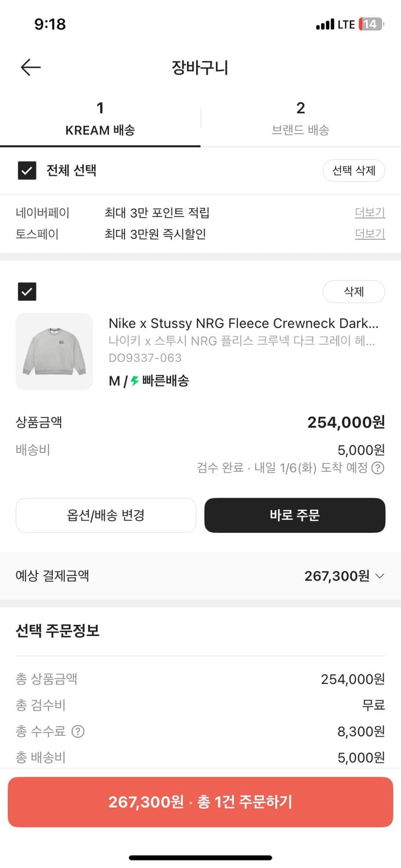Expand the 예상 결제금액 payment details

click(381, 576)
